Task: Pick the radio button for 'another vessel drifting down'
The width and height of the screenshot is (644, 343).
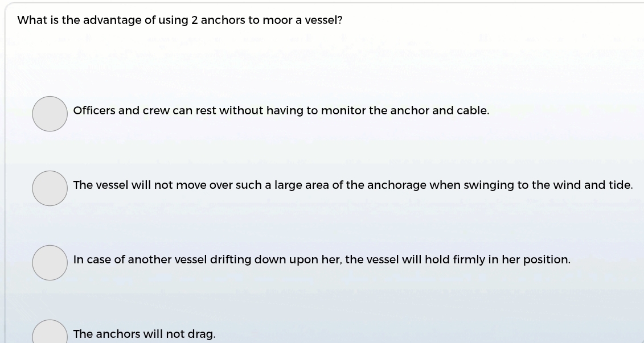Action: point(50,263)
